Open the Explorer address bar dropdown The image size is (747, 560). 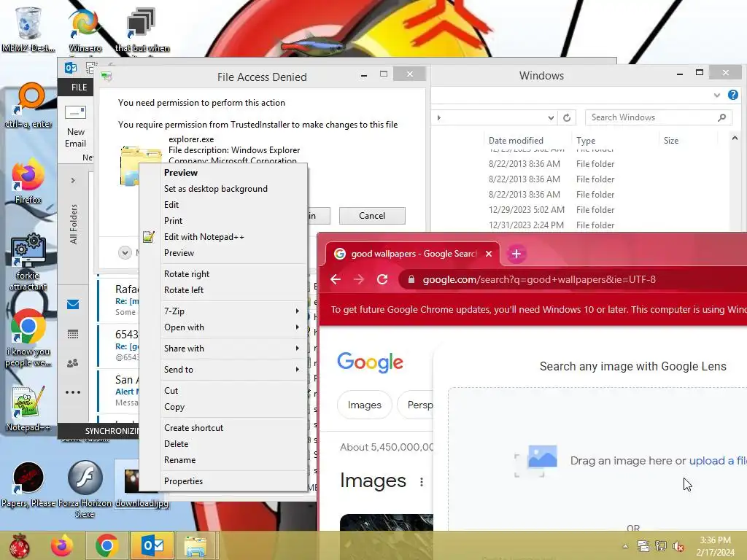tap(551, 117)
